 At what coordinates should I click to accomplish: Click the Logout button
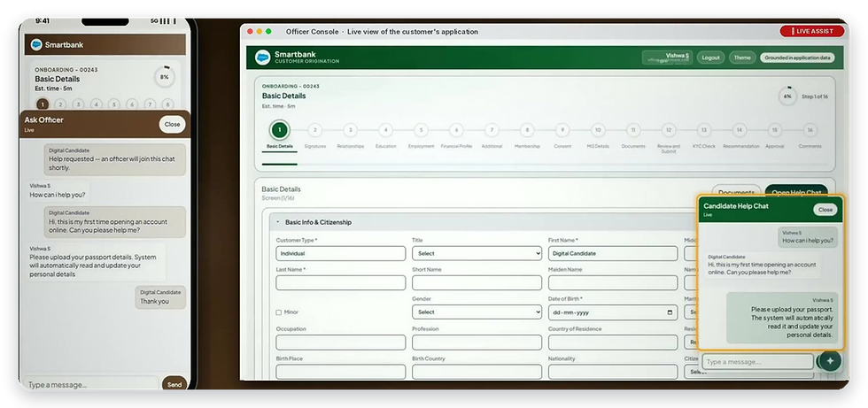710,58
